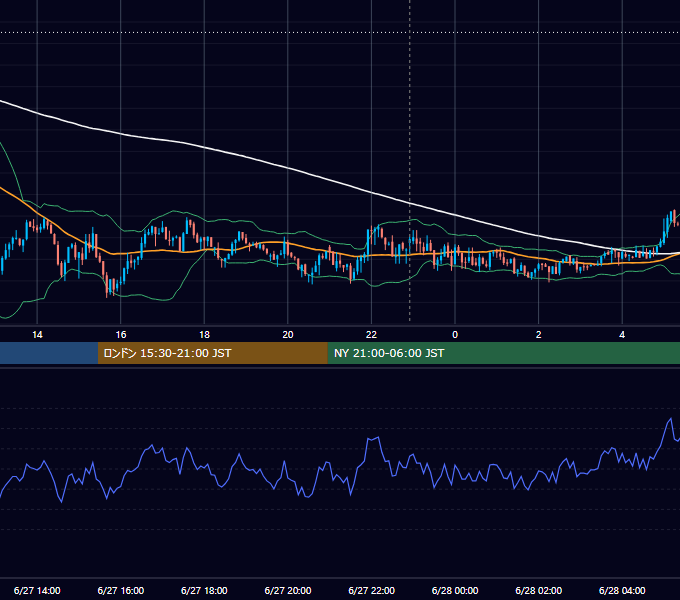Click the blue session bar before London
680x600 pixels.
(49, 353)
